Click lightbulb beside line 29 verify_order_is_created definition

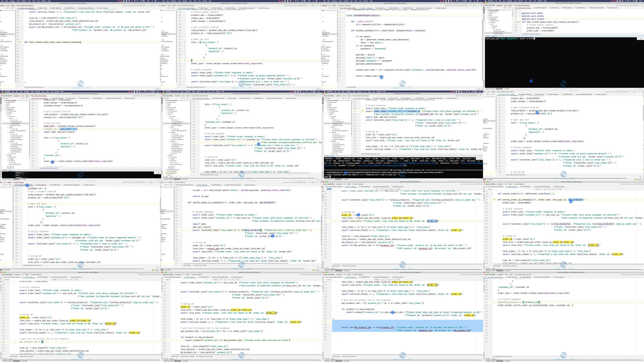pyautogui.click(x=494, y=200)
